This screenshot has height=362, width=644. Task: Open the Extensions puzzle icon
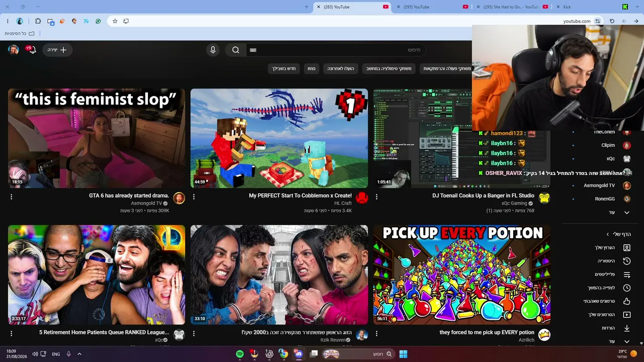coord(38,21)
